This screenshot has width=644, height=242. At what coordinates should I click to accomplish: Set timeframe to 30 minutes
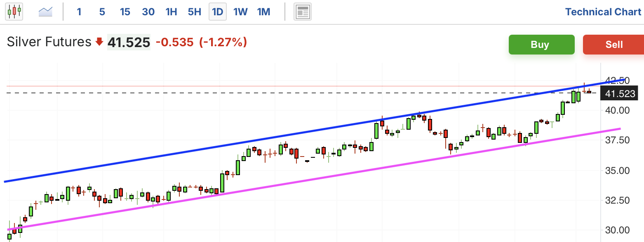[148, 12]
